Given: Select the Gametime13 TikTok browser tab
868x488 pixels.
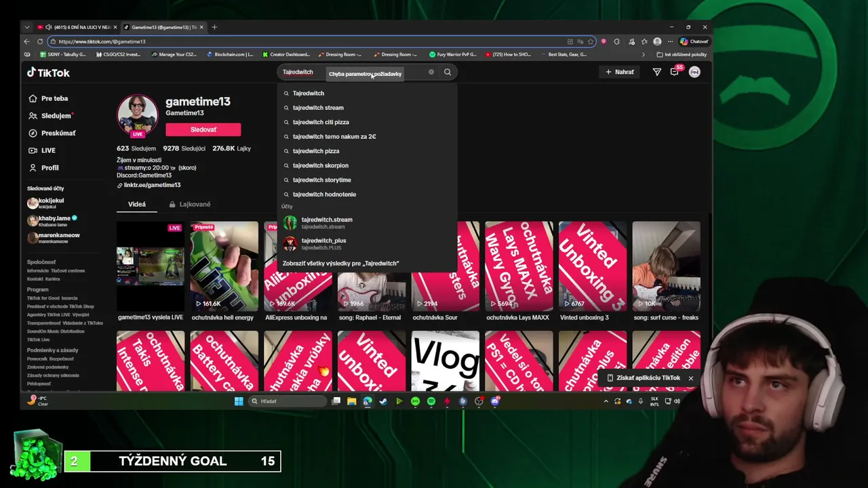Looking at the screenshot, I should [x=164, y=27].
